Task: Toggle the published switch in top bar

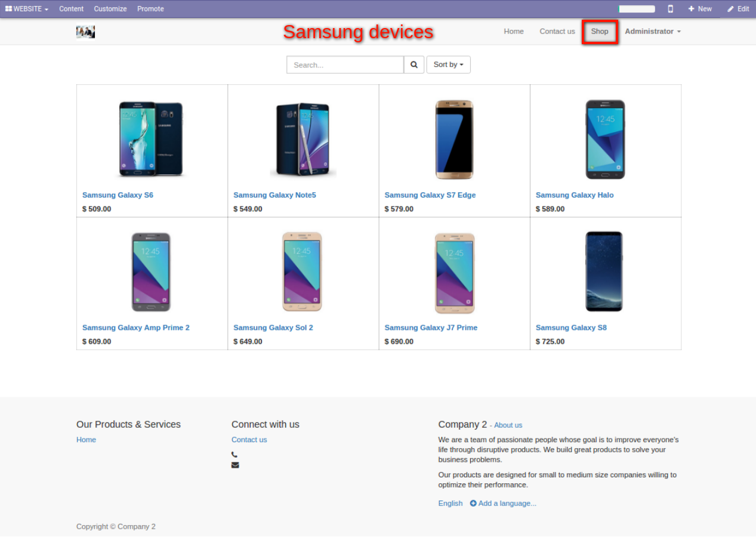Action: click(637, 9)
